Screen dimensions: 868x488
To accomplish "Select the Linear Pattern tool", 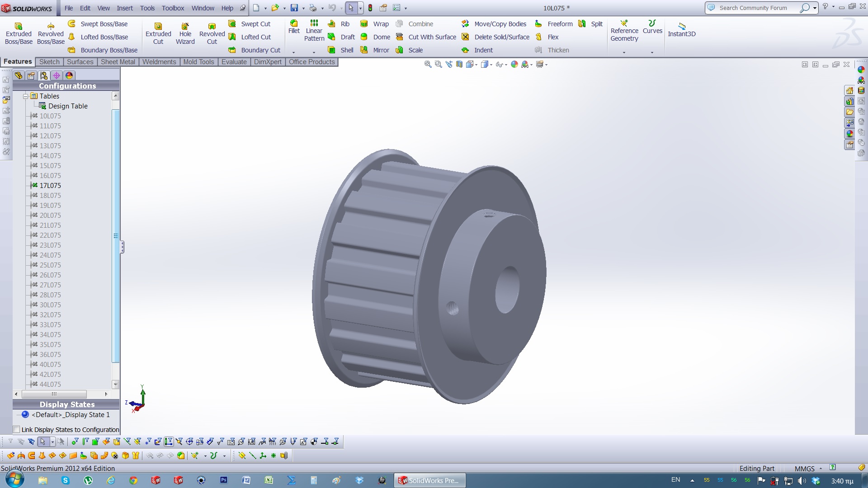I will point(314,31).
